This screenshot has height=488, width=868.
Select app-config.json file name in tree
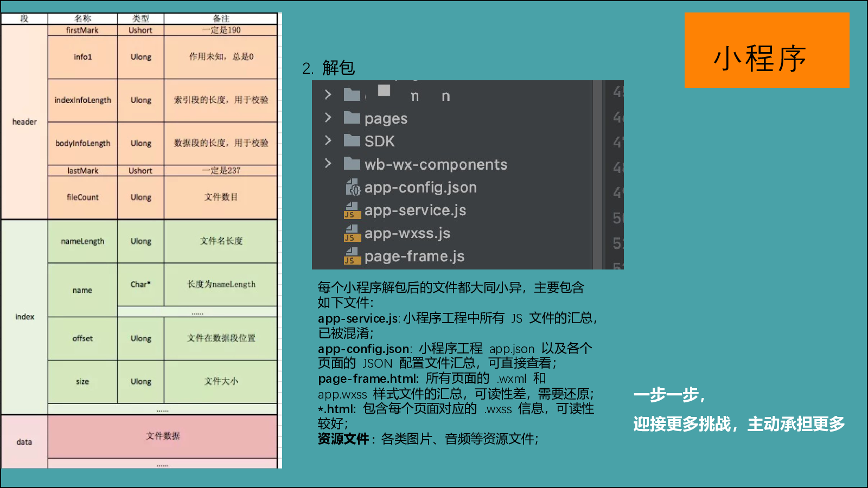click(x=420, y=188)
